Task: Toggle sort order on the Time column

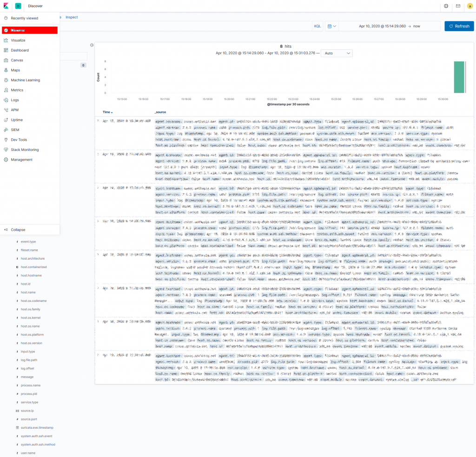Action: point(107,112)
